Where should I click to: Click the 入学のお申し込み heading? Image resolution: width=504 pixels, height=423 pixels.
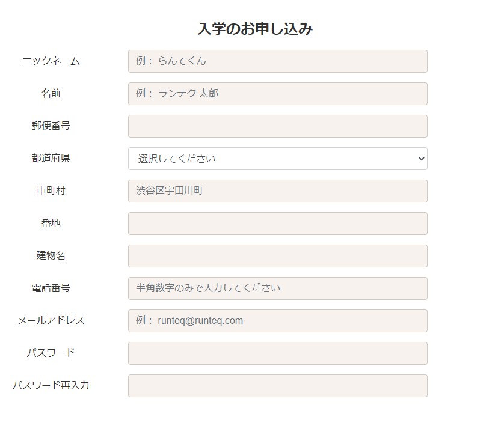255,29
